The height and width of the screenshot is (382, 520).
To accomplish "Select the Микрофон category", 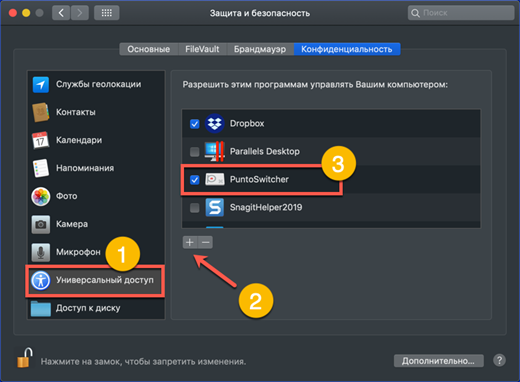I will click(96, 252).
